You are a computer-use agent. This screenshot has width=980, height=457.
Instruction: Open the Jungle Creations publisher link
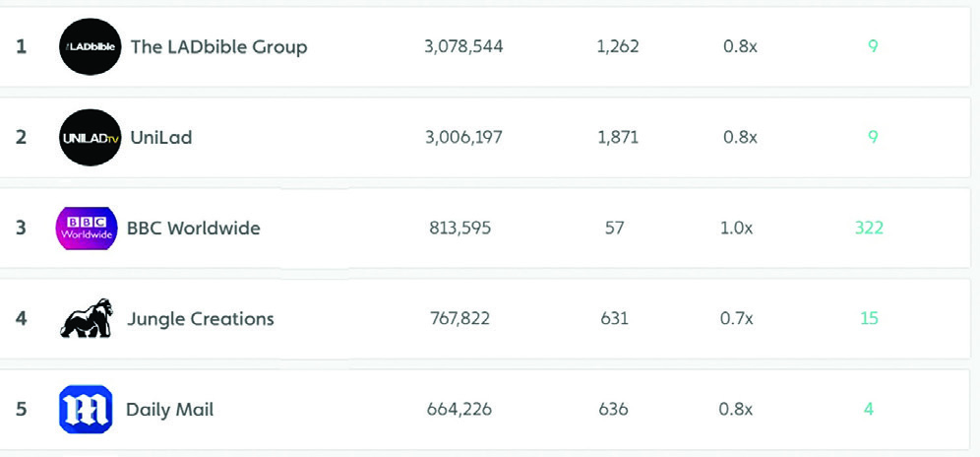(200, 319)
